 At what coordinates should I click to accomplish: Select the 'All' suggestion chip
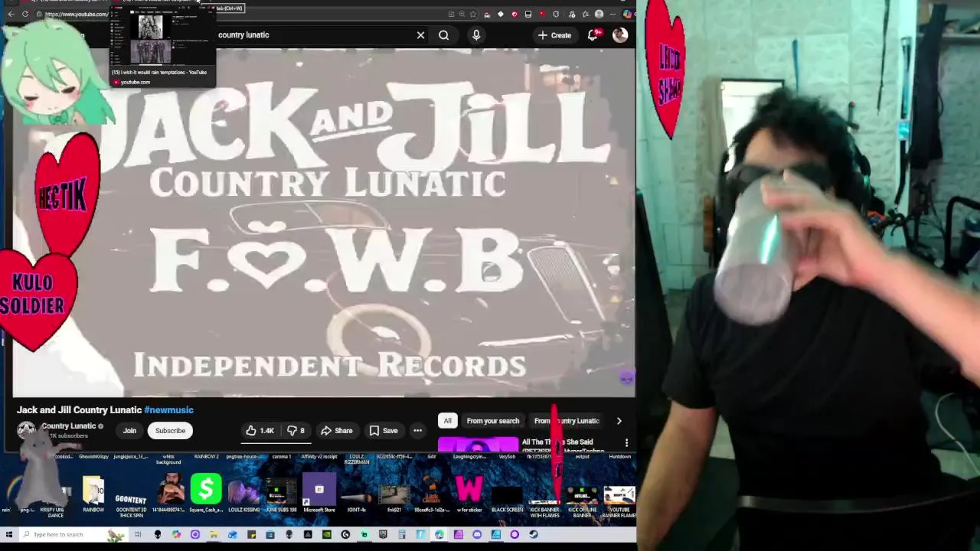447,421
